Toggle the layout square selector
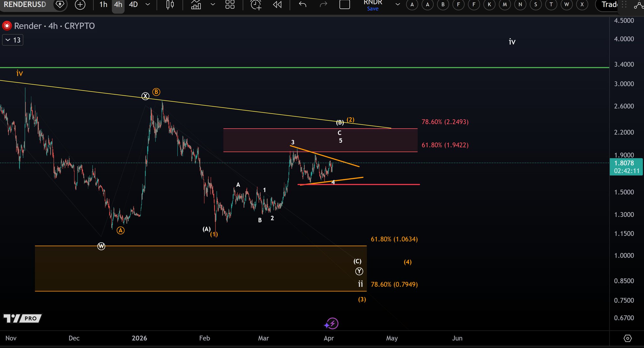Screen dimensions: 644x348 [x=345, y=4]
